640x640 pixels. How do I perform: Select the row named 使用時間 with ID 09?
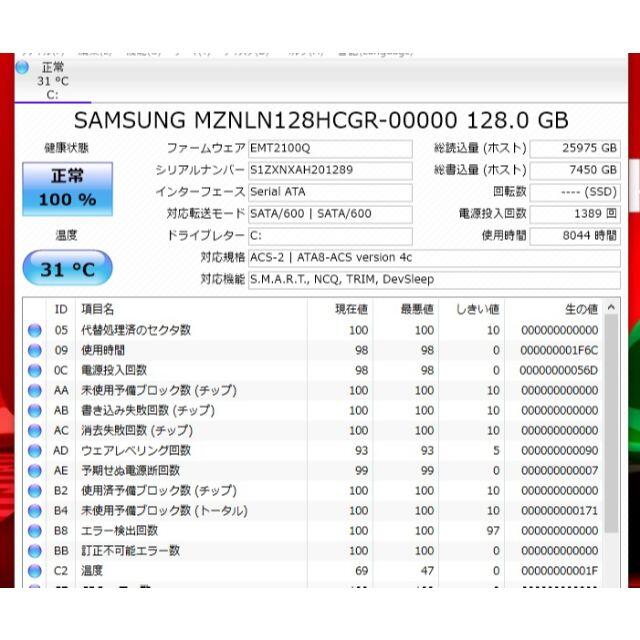click(x=313, y=350)
